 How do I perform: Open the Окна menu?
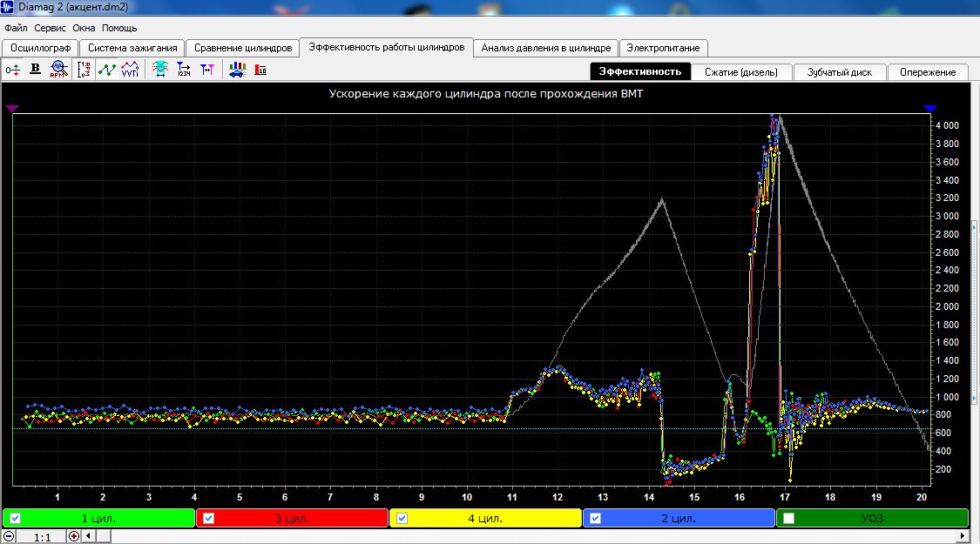84,28
